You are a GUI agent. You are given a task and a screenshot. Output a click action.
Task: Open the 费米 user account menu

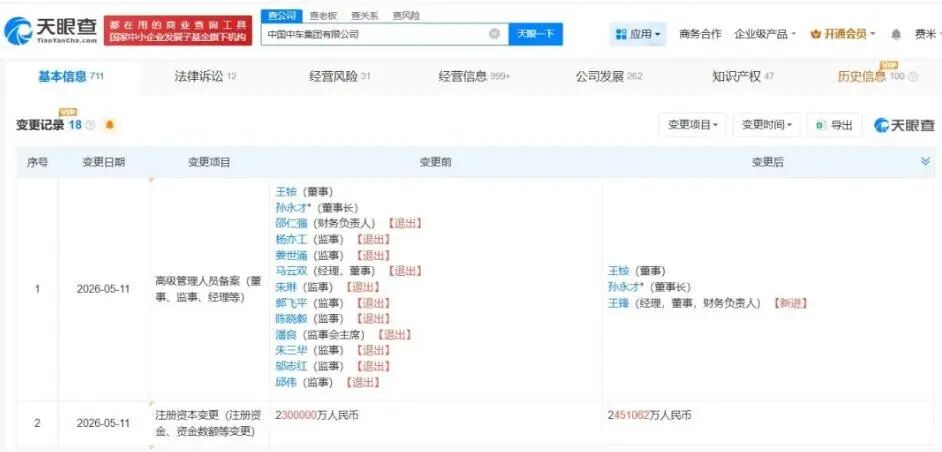coord(927,35)
